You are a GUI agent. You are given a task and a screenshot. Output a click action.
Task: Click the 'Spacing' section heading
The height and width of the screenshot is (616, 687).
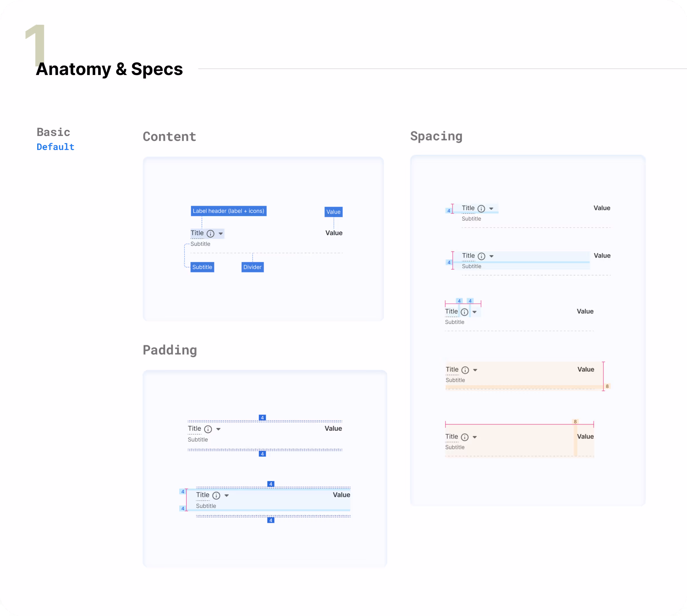coord(436,136)
